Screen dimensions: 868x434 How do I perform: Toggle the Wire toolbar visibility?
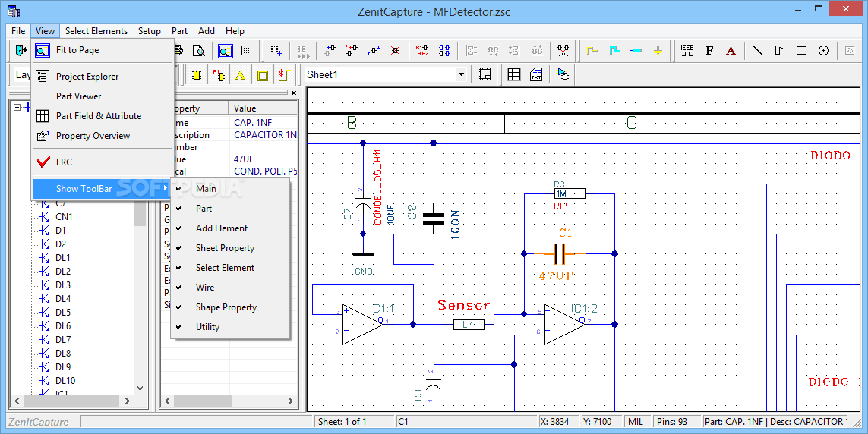230,288
